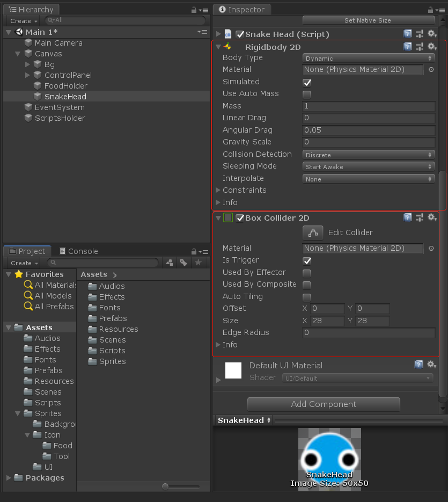448x502 pixels.
Task: Enable Use Auto Mass checkbox
Action: tap(307, 94)
